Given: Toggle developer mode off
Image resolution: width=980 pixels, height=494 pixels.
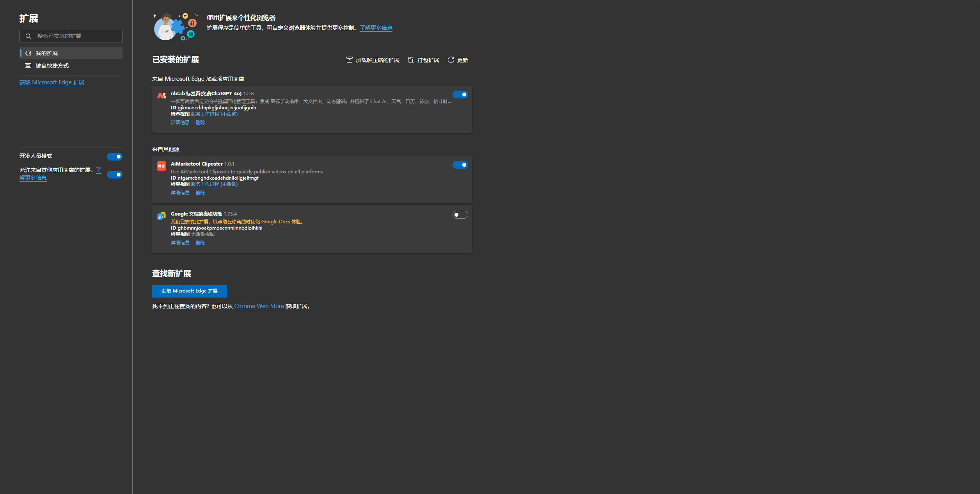Looking at the screenshot, I should (115, 157).
